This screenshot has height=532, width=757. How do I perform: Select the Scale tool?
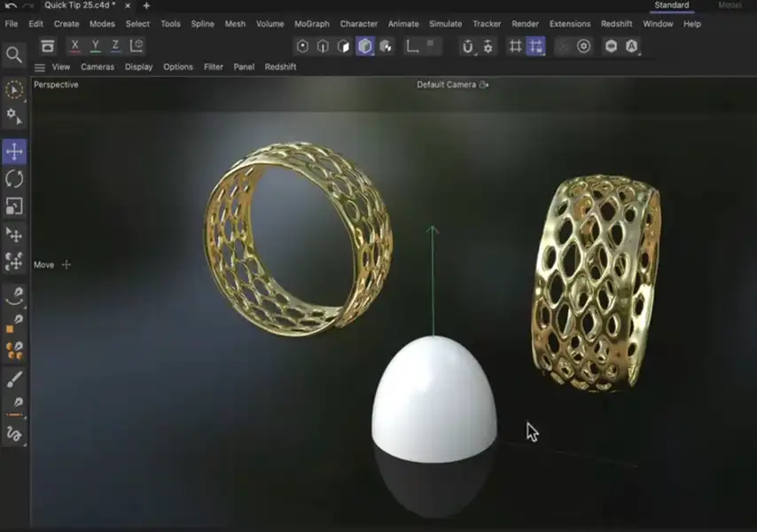click(x=14, y=207)
